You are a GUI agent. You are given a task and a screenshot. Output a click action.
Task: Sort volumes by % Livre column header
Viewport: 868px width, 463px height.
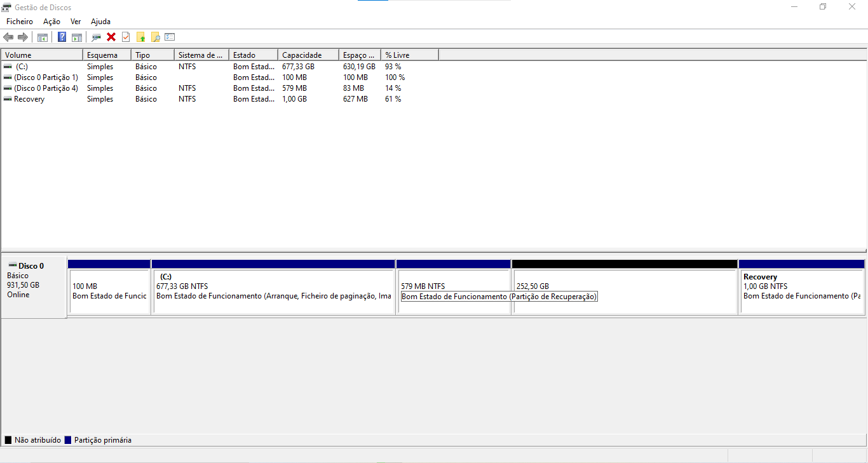(409, 55)
